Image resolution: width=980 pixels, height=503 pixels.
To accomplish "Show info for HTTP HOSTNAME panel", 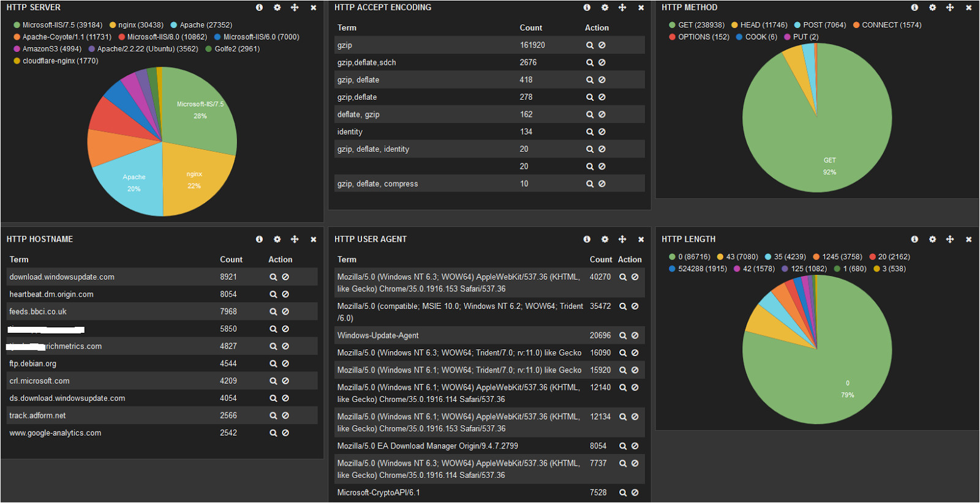I will pos(259,239).
